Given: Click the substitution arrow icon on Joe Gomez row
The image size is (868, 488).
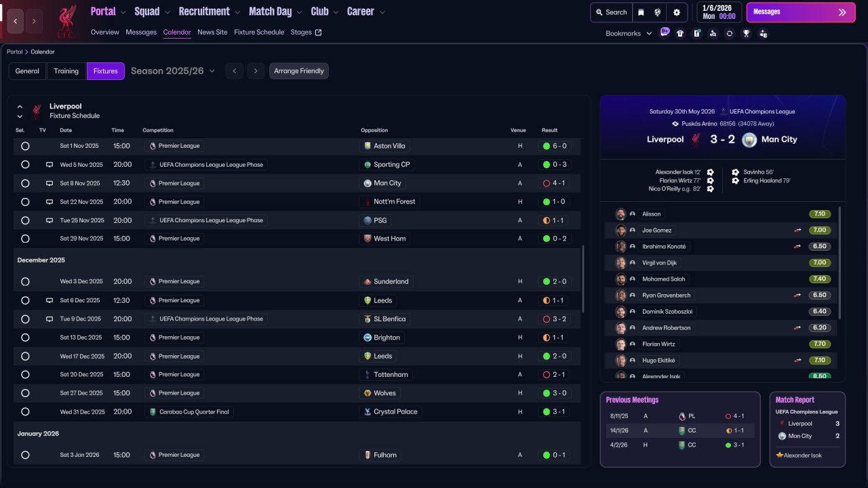Looking at the screenshot, I should pos(797,230).
